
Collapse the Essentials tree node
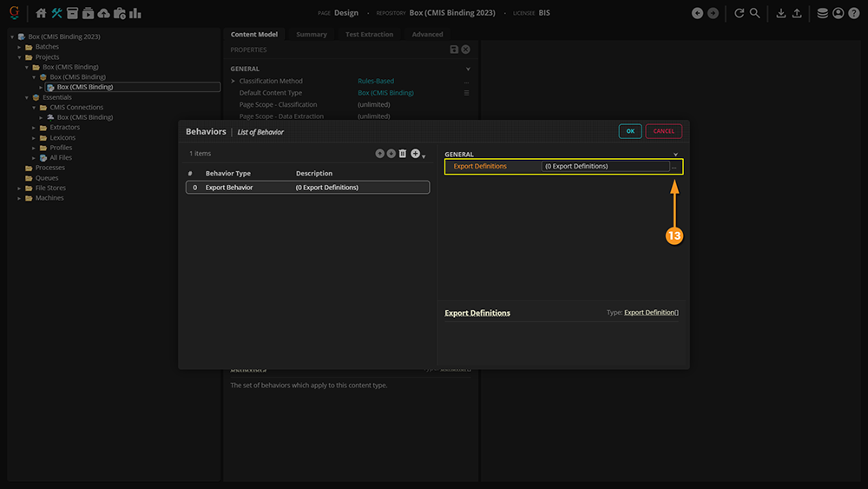click(x=27, y=97)
